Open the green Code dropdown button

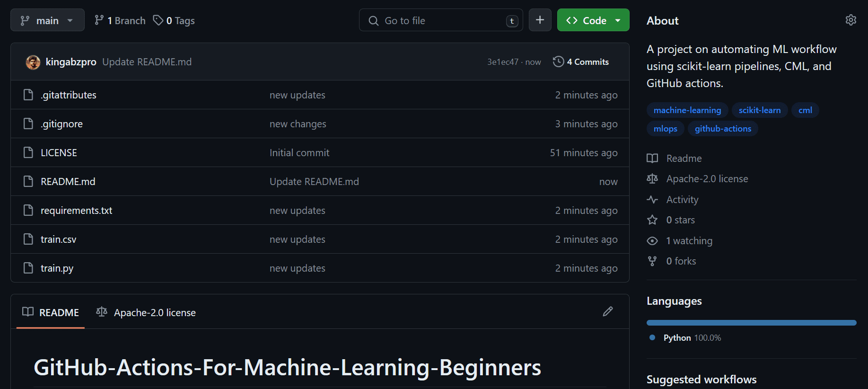(x=593, y=20)
